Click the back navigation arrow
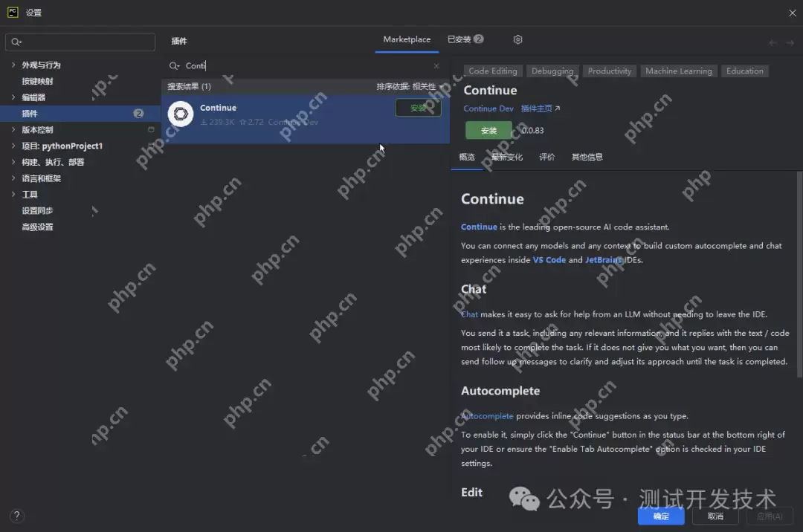 pos(771,43)
